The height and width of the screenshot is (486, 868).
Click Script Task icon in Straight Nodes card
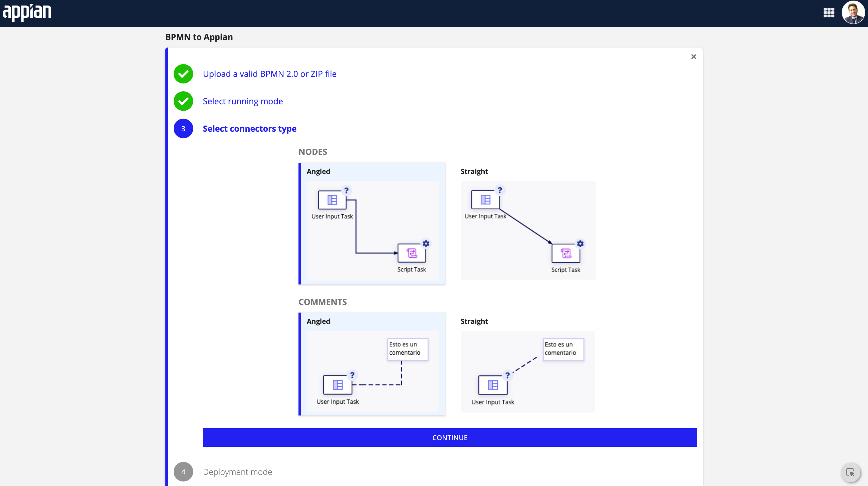566,253
